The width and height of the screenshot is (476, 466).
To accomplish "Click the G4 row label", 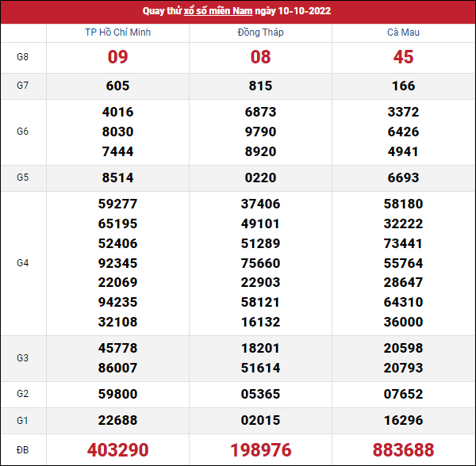I will (x=23, y=262).
